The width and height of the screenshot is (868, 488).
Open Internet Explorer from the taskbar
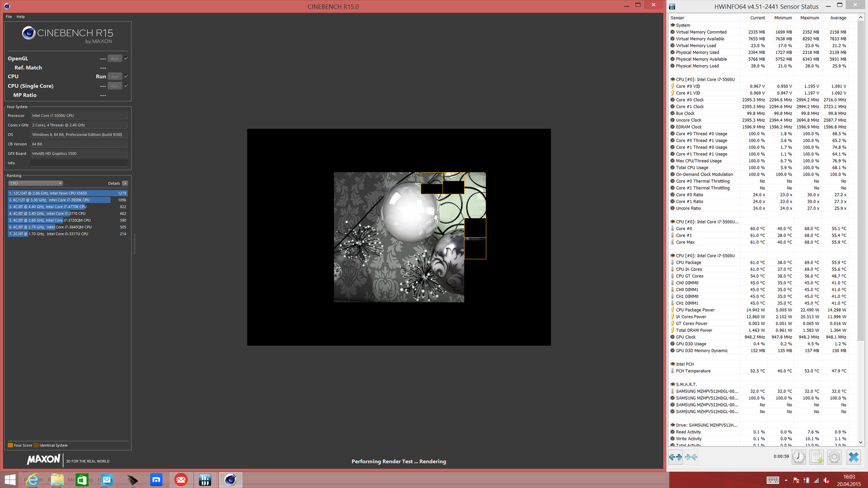pyautogui.click(x=33, y=480)
